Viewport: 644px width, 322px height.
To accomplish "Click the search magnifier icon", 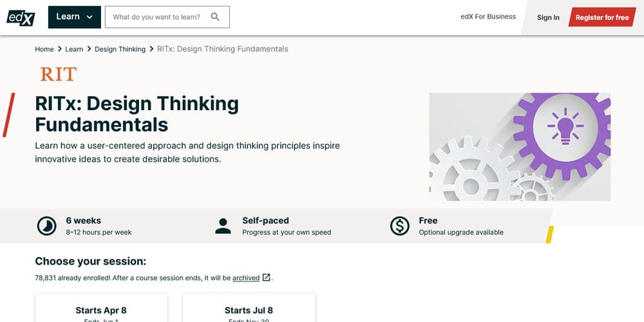I will pos(215,17).
